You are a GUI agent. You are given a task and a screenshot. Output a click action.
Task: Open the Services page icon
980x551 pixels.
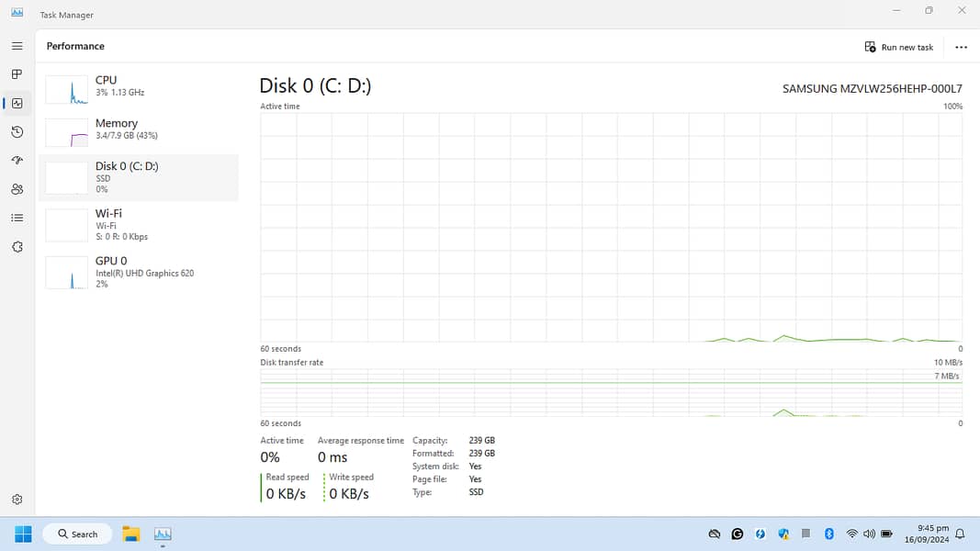tap(17, 247)
